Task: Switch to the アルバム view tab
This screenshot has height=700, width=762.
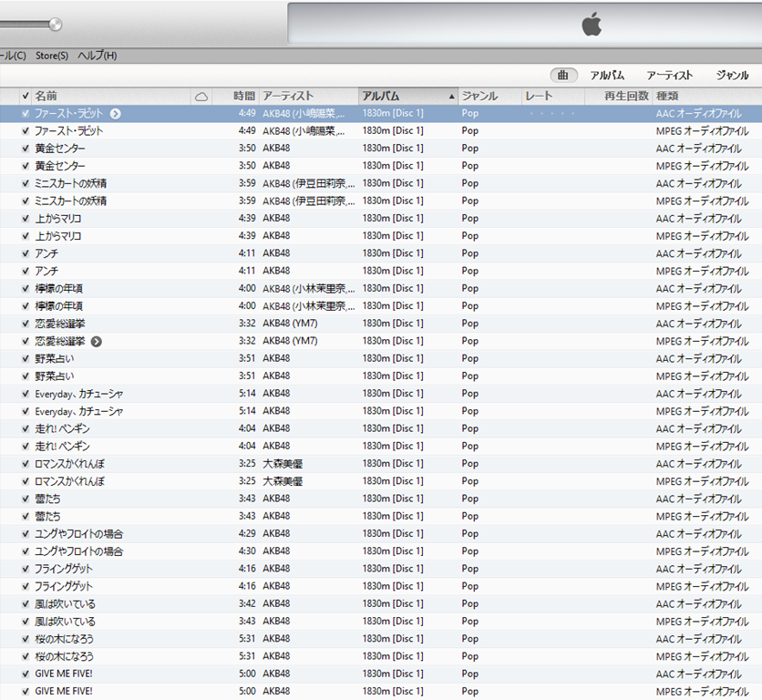Action: pyautogui.click(x=607, y=75)
